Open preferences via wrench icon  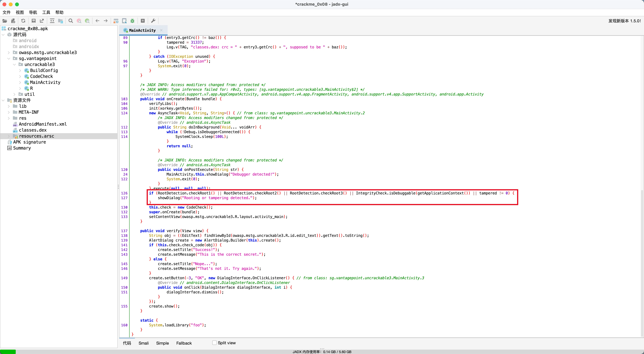153,21
